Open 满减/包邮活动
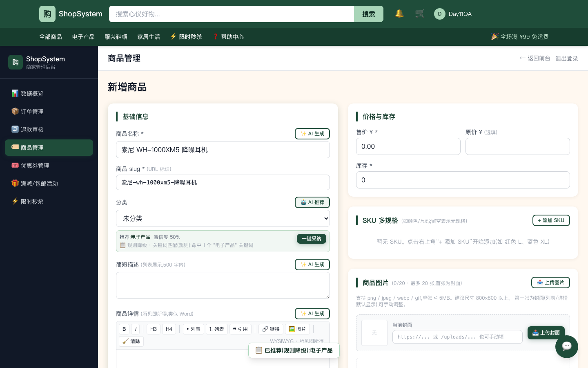 (x=49, y=184)
